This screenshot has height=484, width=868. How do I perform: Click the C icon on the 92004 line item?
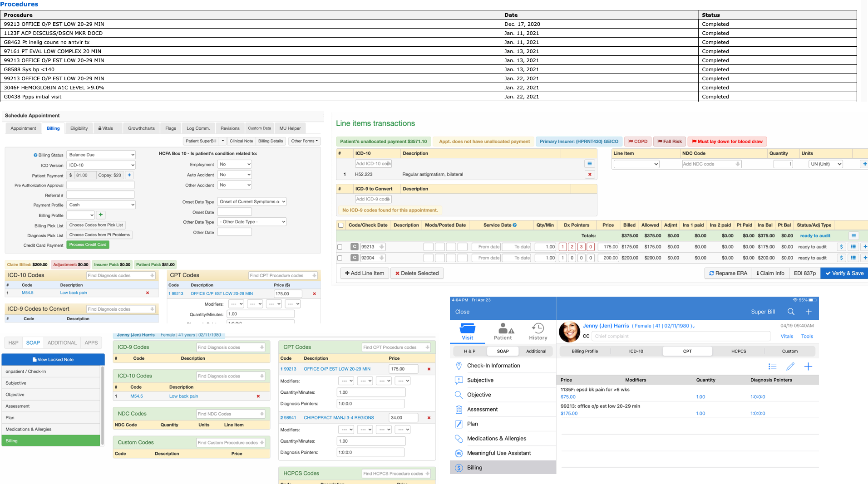point(355,258)
